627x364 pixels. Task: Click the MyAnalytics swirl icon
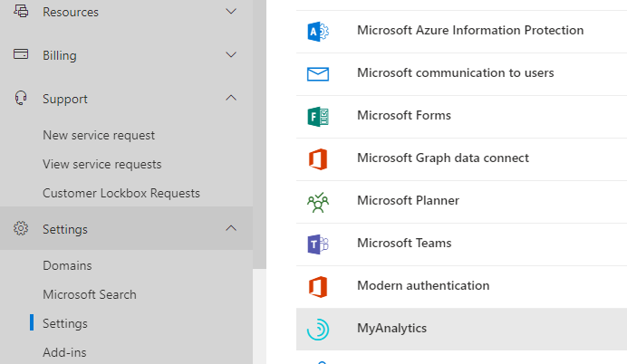coord(318,330)
